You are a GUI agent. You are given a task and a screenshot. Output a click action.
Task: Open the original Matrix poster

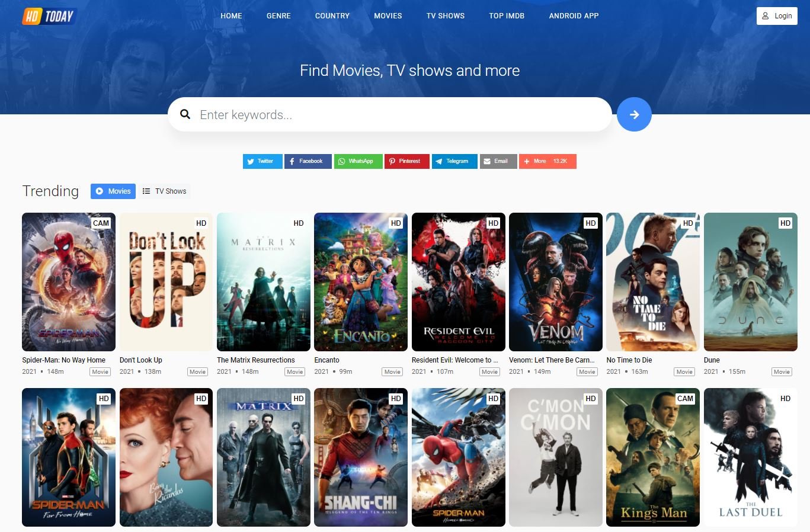[264, 457]
